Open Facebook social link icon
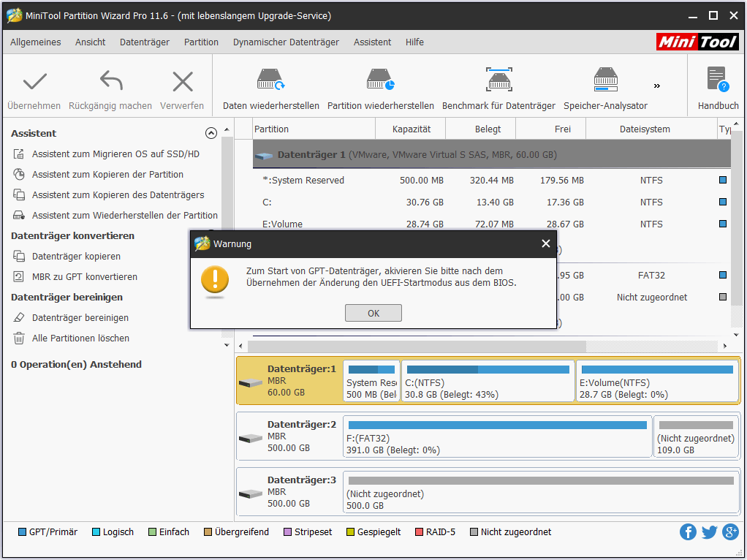Image resolution: width=747 pixels, height=560 pixels. pos(688,531)
